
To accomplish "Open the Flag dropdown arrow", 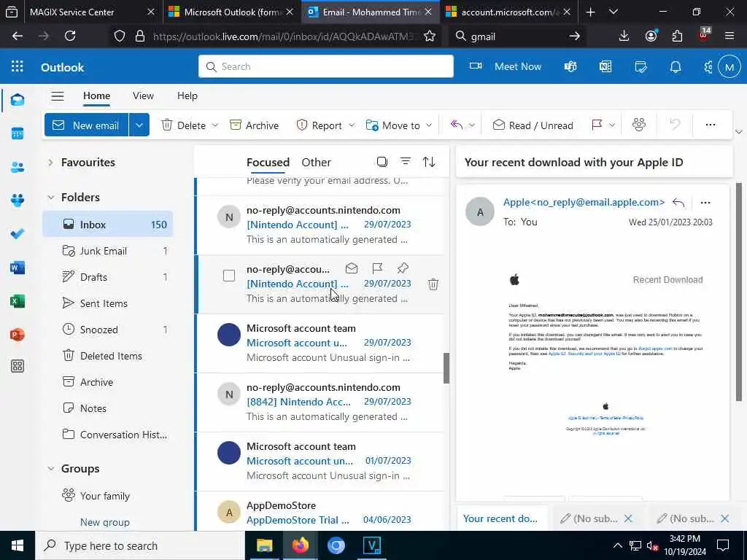I will coord(612,125).
